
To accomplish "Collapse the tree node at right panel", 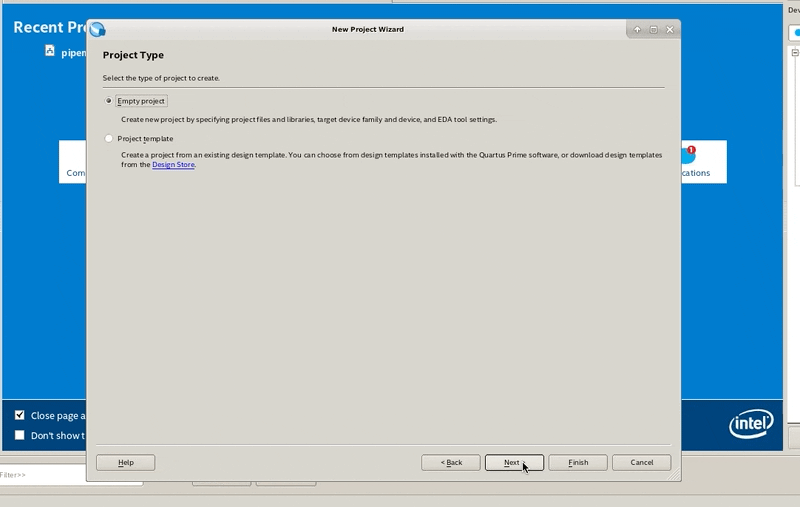I will click(795, 53).
